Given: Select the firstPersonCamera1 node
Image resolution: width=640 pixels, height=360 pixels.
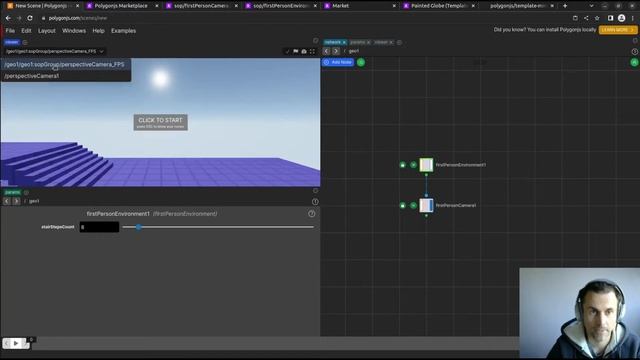Looking at the screenshot, I should coord(426,205).
